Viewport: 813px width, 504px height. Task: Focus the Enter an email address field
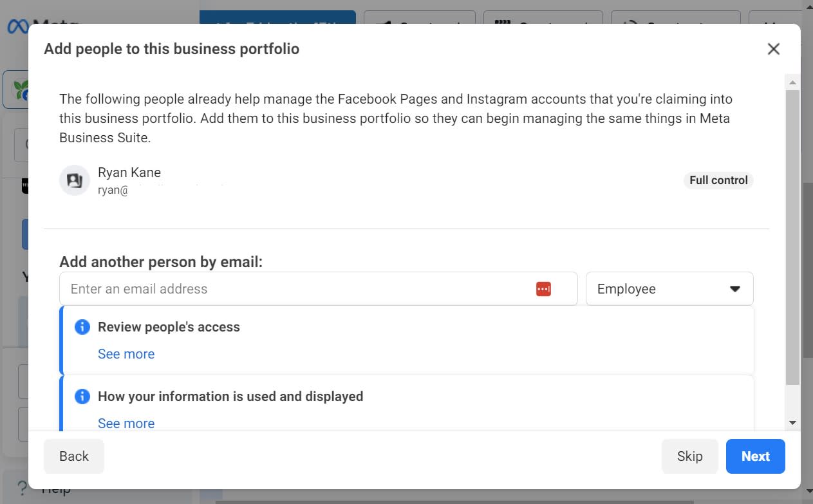click(x=318, y=289)
